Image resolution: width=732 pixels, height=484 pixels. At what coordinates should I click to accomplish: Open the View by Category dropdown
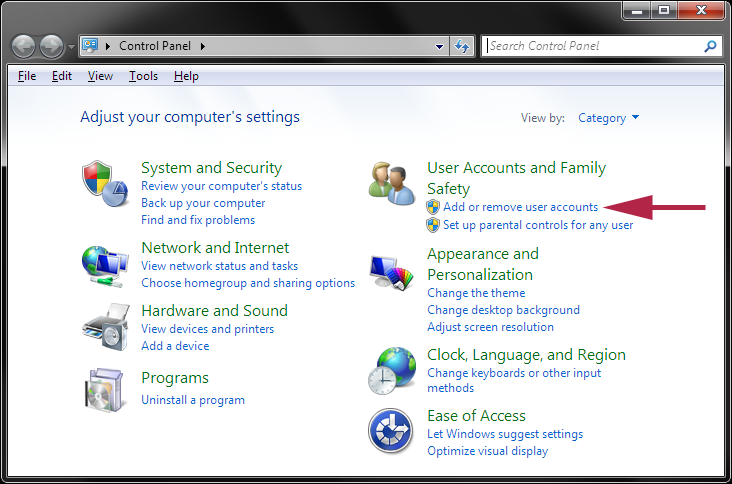tap(608, 118)
